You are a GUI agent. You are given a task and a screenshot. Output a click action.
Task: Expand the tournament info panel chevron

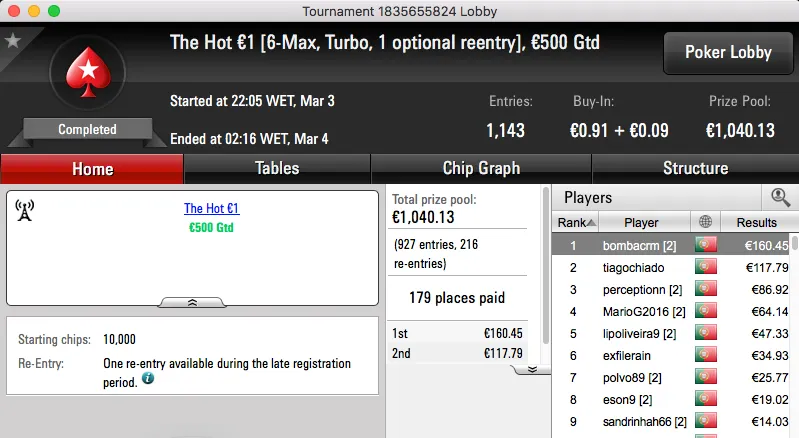point(192,301)
